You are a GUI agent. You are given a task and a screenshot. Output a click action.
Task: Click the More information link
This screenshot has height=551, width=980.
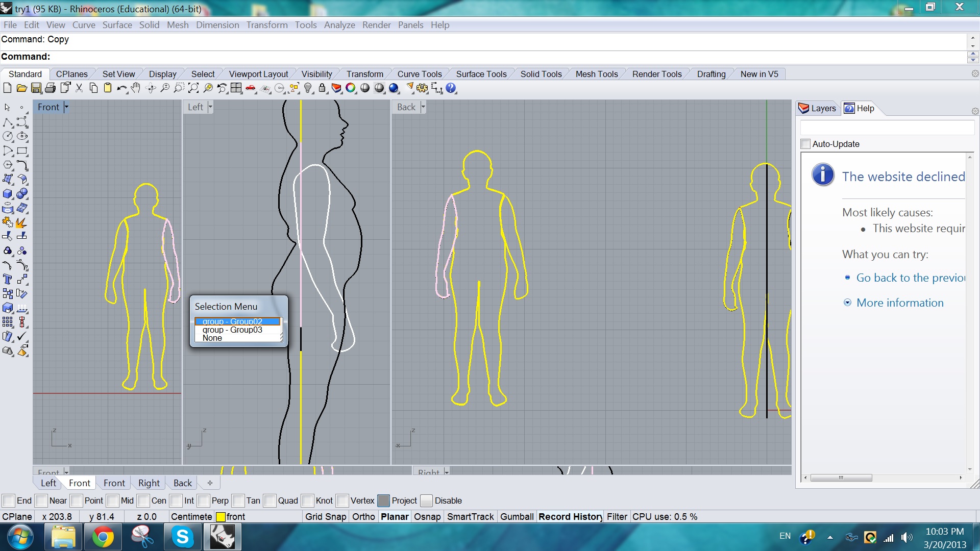point(899,303)
